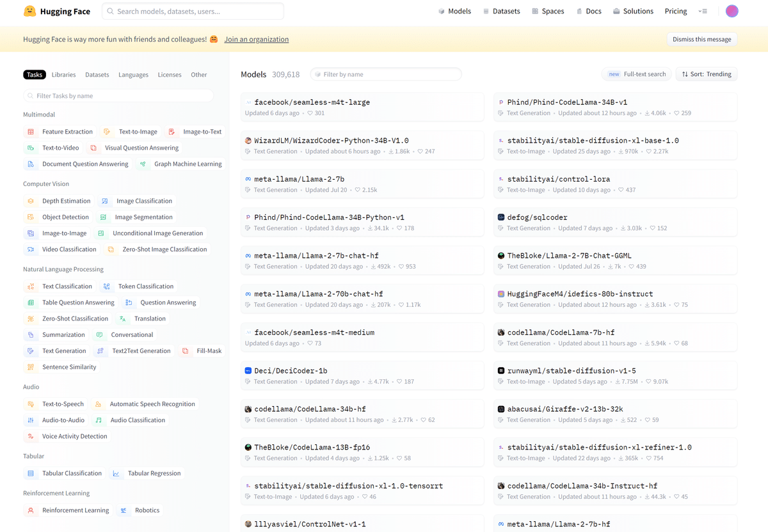Click the Image Segmentation icon
768x532 pixels.
[103, 217]
